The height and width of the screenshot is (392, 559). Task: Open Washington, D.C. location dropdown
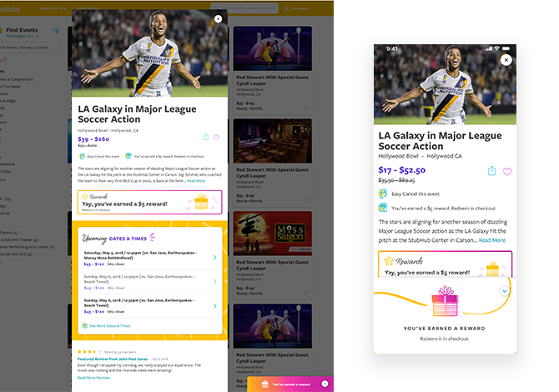pos(23,36)
